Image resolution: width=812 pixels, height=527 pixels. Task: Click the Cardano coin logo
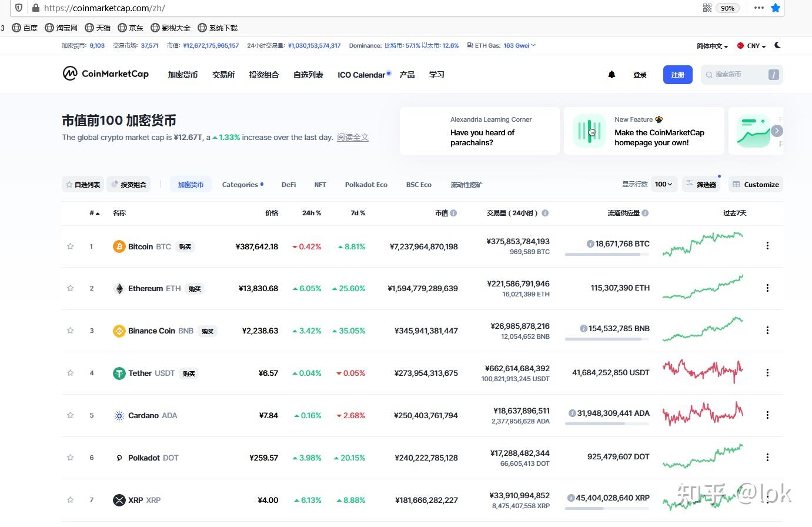pyautogui.click(x=119, y=416)
